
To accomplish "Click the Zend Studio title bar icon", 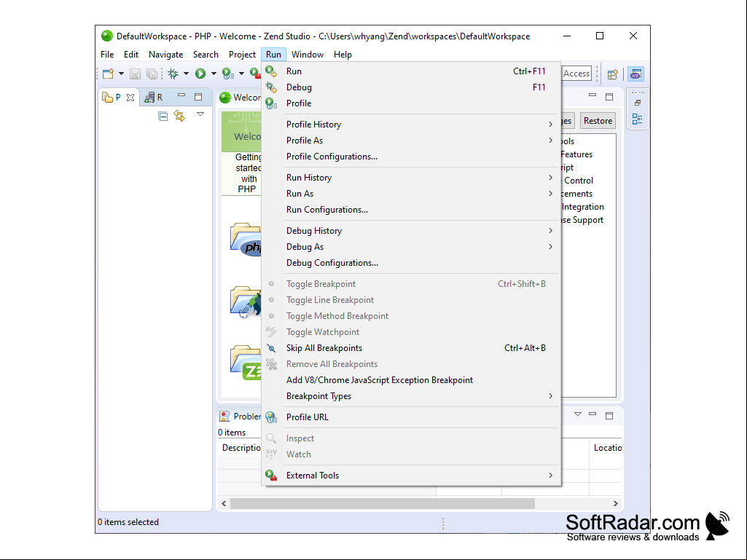I will pos(106,36).
